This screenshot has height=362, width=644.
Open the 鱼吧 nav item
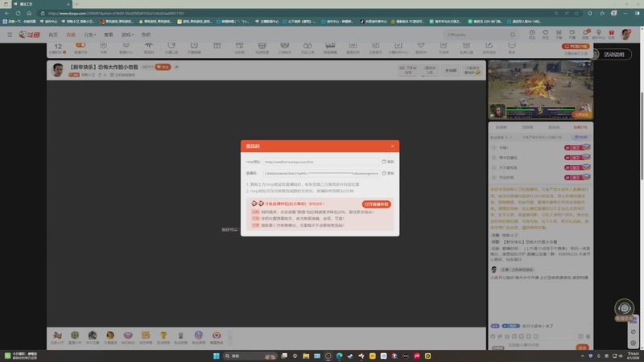coord(147,35)
